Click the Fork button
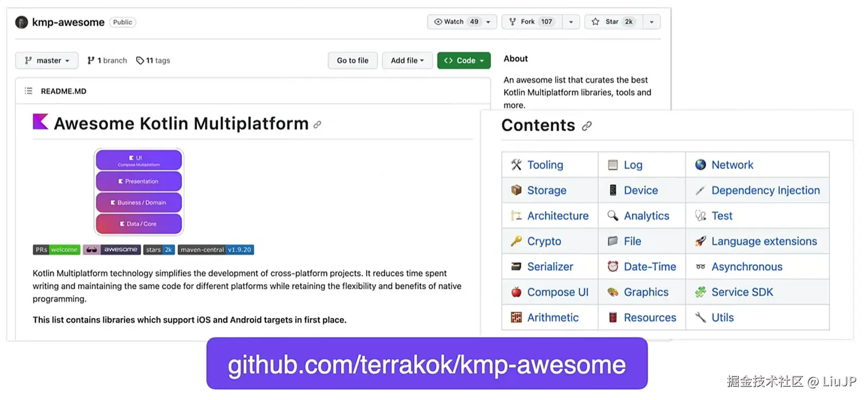868x400 pixels. (x=531, y=22)
